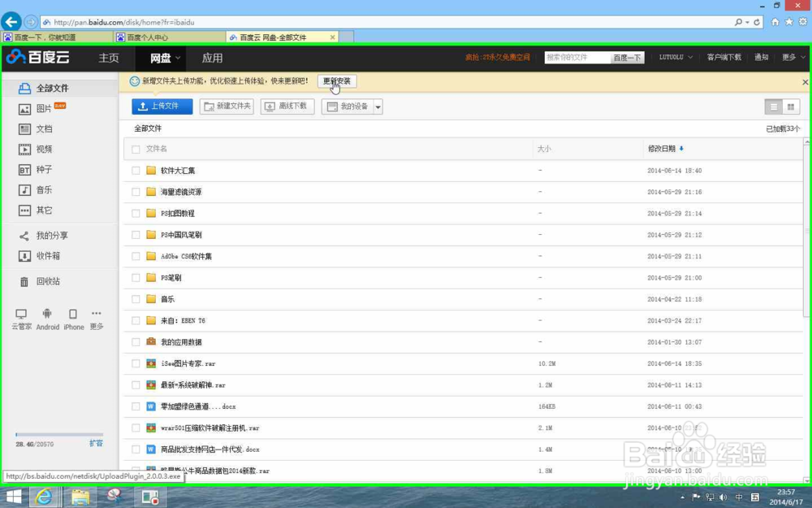
Task: Check the 软件大汇集 folder checkbox
Action: click(136, 171)
